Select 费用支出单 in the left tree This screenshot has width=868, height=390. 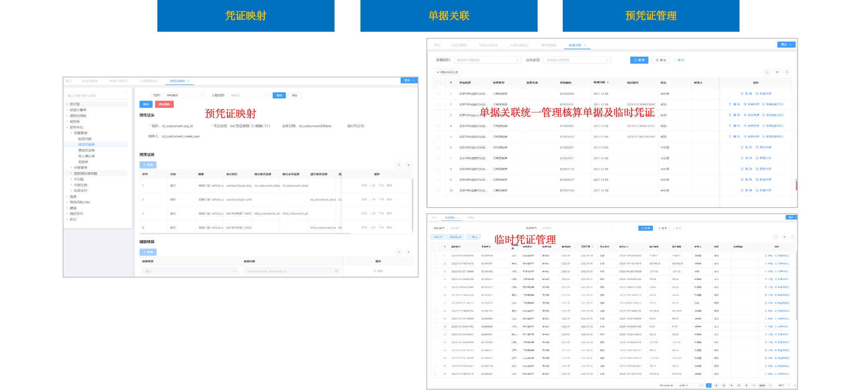87,150
